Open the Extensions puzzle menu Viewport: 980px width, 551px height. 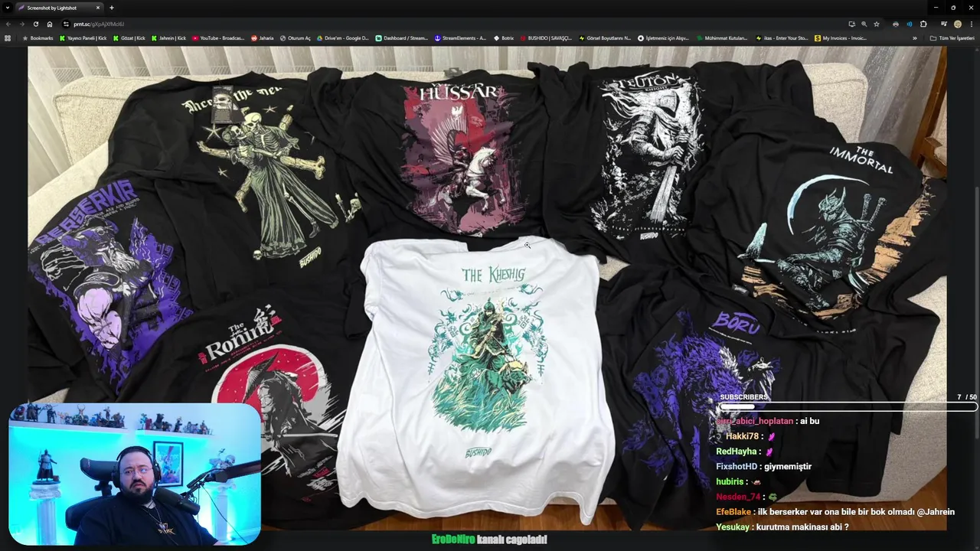click(x=923, y=24)
